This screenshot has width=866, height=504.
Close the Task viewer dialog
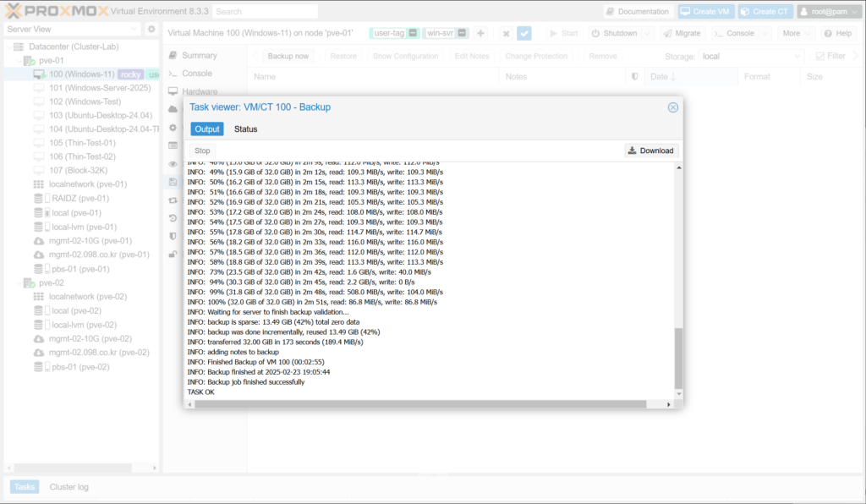click(x=673, y=107)
